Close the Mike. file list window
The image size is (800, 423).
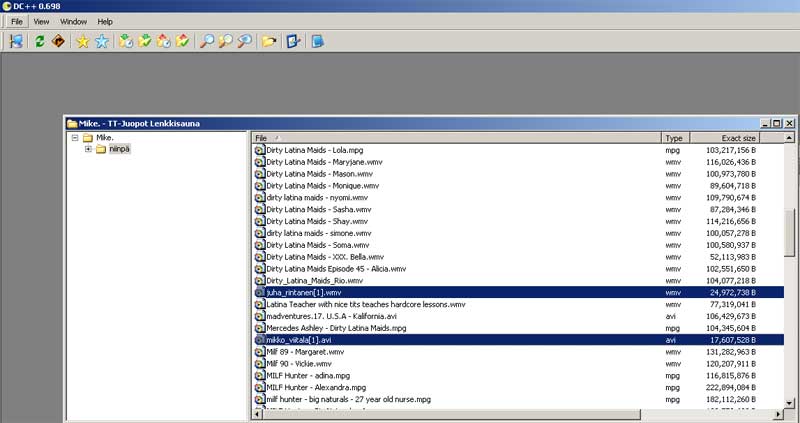pos(789,123)
